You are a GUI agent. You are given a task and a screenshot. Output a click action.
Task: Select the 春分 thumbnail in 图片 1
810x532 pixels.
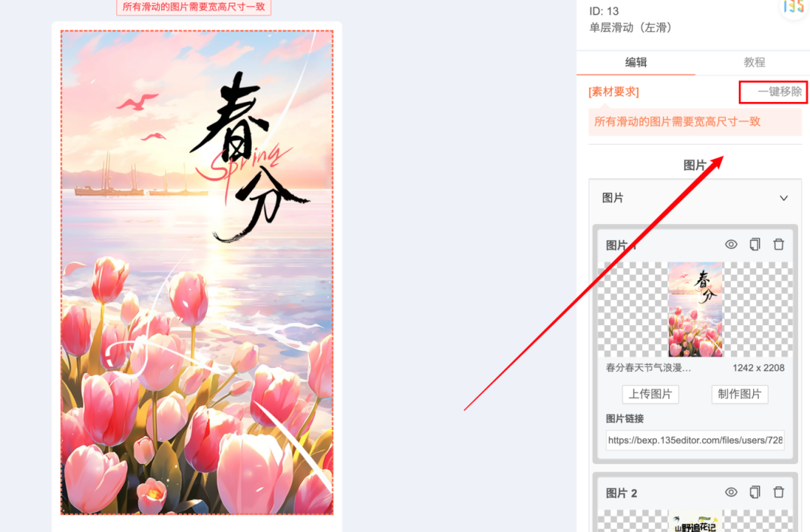click(x=696, y=309)
